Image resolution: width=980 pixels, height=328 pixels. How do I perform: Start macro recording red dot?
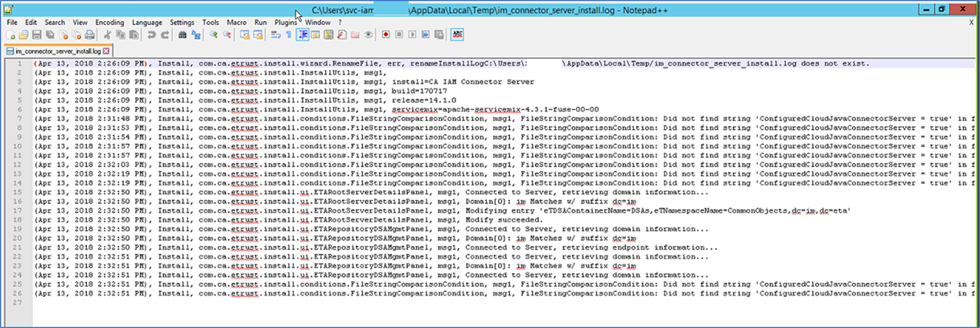[x=386, y=35]
